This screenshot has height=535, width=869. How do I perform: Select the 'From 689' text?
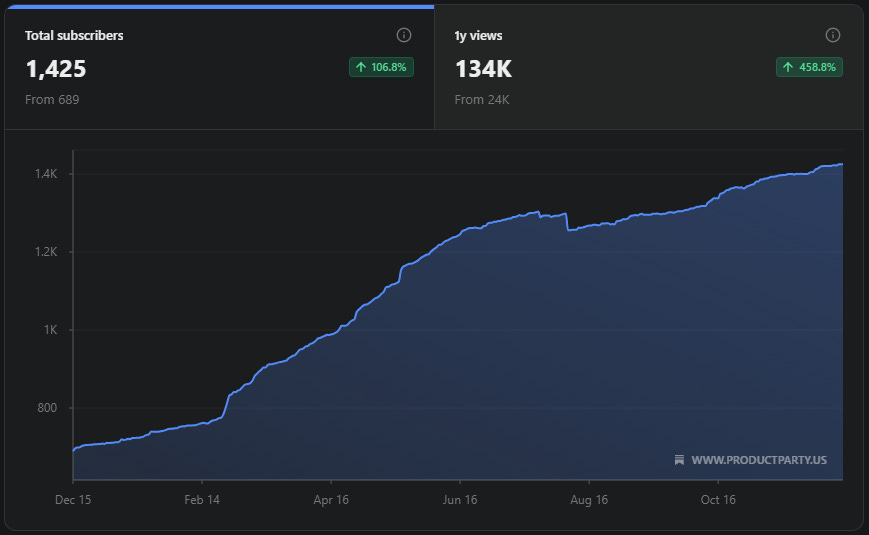[52, 100]
